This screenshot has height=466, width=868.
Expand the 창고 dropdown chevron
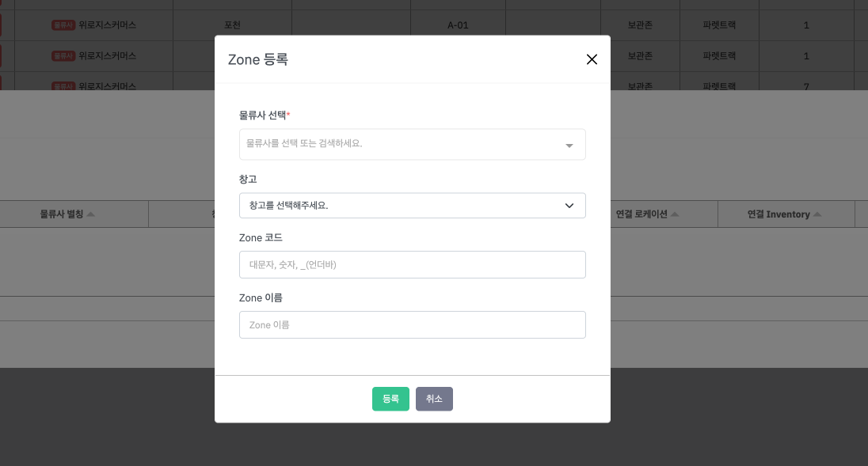pyautogui.click(x=569, y=206)
